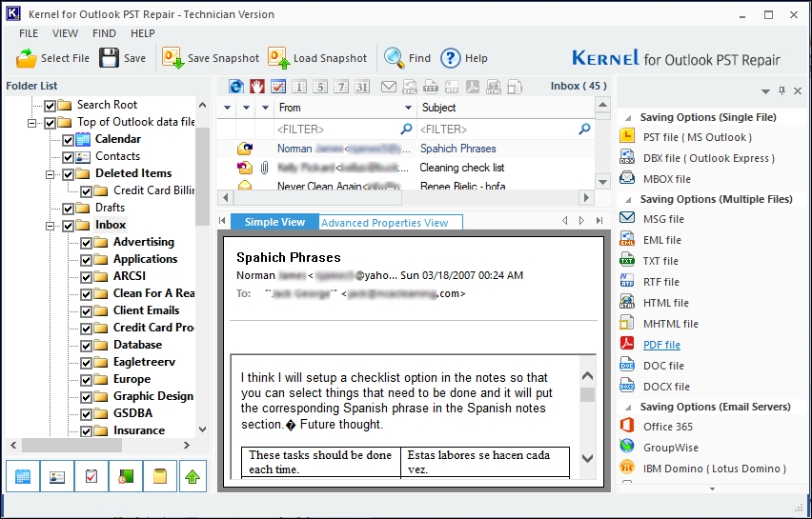Image resolution: width=812 pixels, height=519 pixels.
Task: Toggle the Drafts folder checkbox
Action: (x=68, y=209)
